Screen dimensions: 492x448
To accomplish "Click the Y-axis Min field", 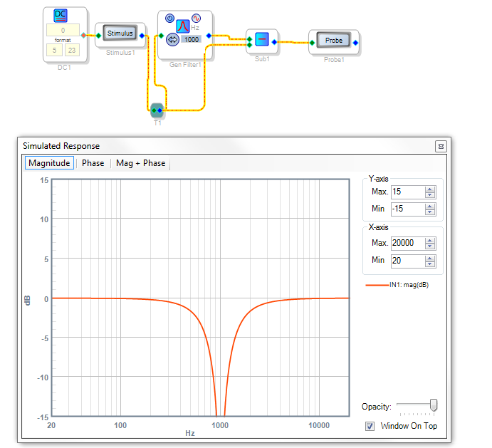I will click(x=407, y=209).
